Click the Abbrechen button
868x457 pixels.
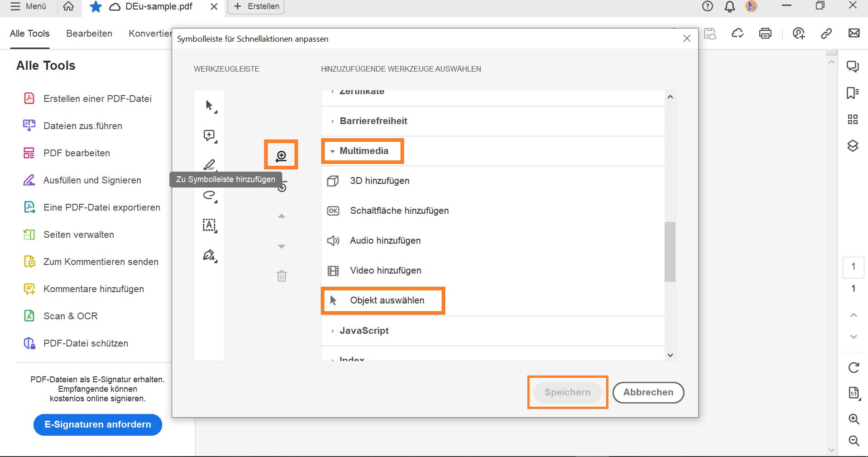pyautogui.click(x=648, y=392)
